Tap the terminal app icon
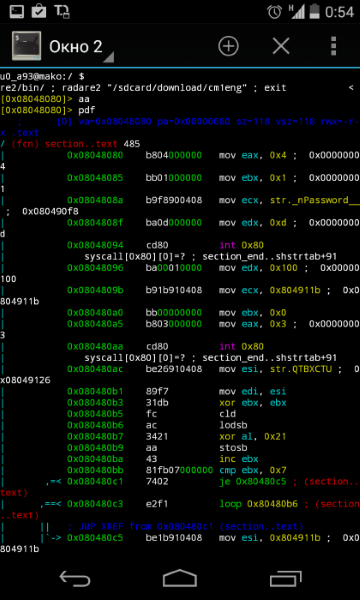The image size is (360, 600). coord(26,46)
